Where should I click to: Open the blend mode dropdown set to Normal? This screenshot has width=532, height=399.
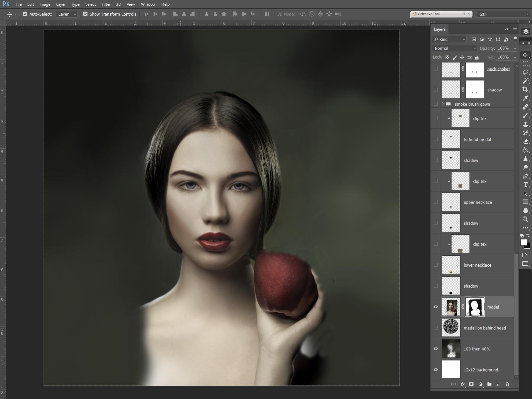click(x=454, y=48)
